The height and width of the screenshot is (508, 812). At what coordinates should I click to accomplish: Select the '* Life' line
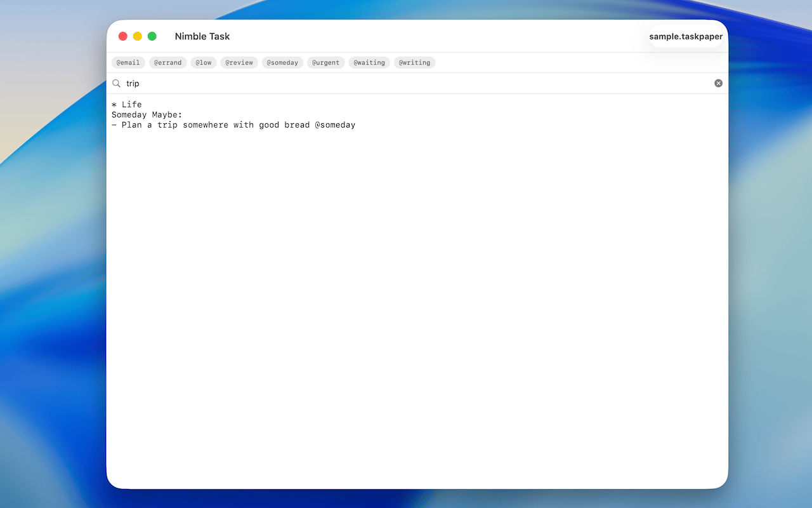127,105
